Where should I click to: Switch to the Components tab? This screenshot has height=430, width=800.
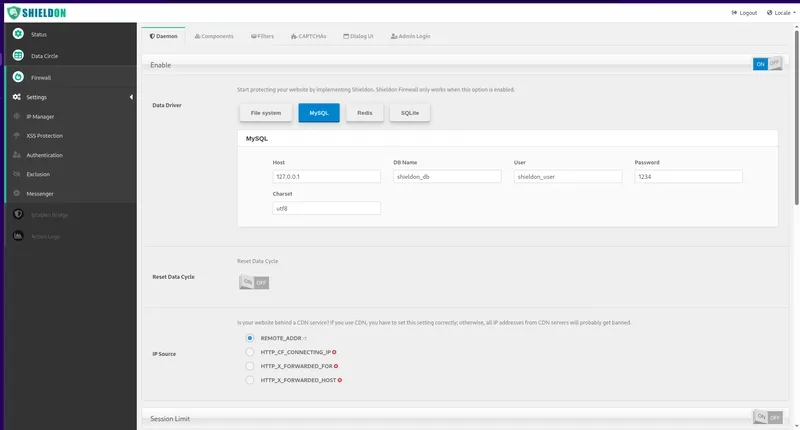214,36
